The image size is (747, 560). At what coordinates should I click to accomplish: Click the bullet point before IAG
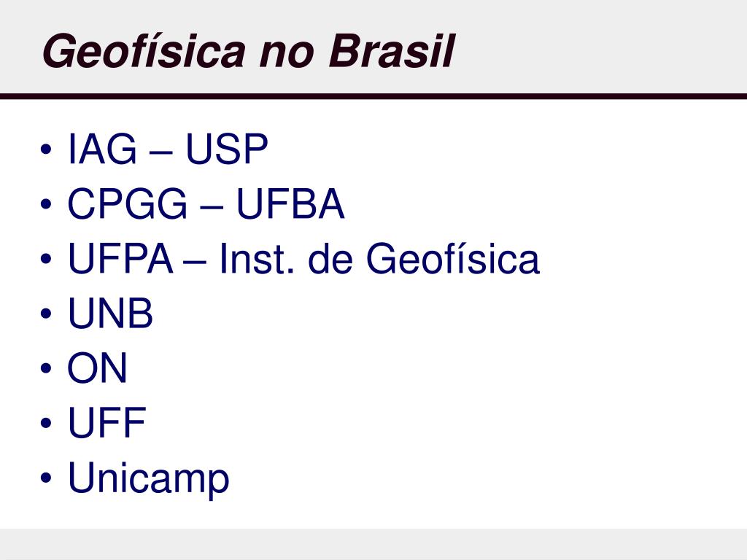[x=46, y=149]
